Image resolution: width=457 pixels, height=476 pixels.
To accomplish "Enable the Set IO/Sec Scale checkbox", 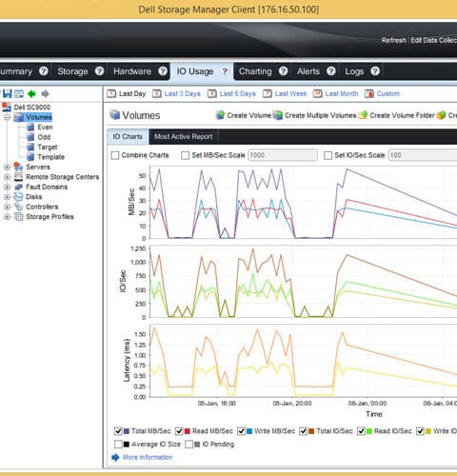I will pyautogui.click(x=328, y=155).
